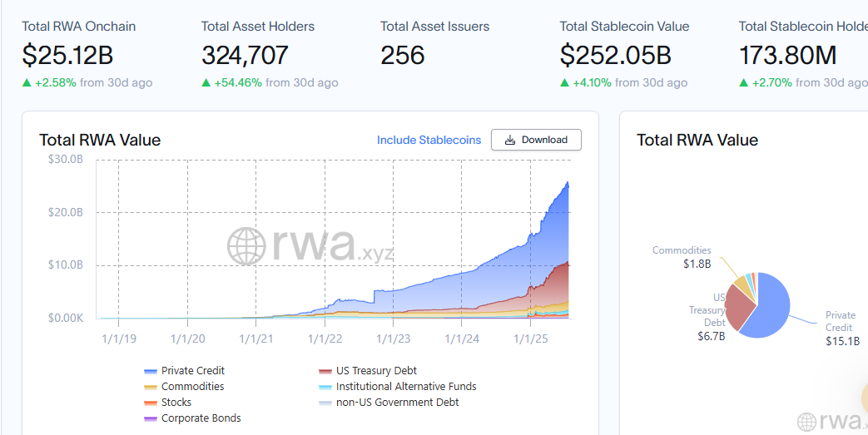Toggle US Treasury Debt legend entry

tap(376, 371)
